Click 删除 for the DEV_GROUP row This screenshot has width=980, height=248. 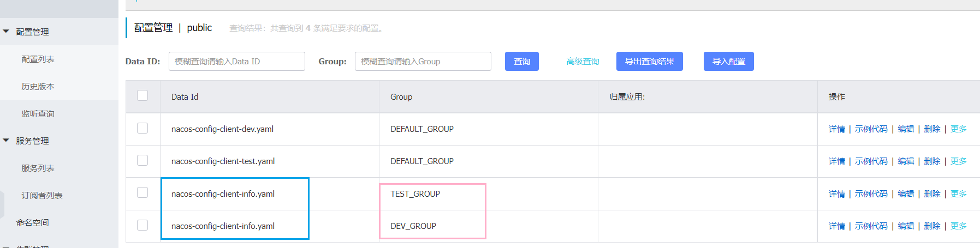point(932,226)
